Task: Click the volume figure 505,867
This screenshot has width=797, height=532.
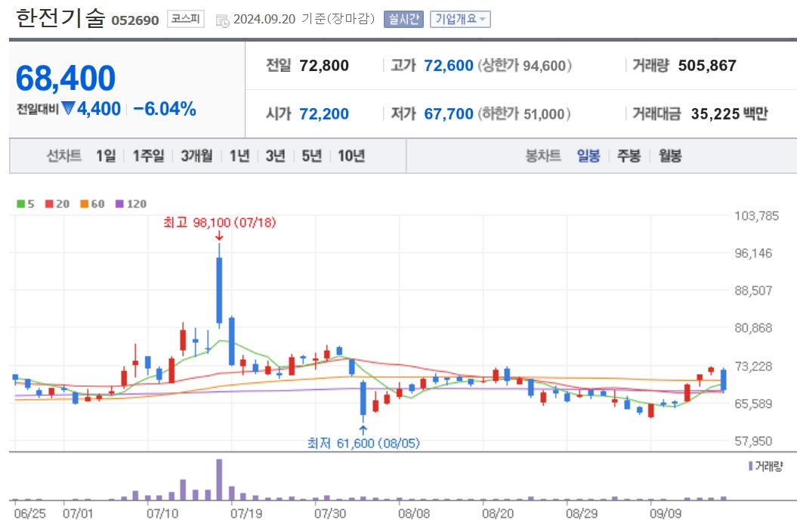Action: [707, 66]
